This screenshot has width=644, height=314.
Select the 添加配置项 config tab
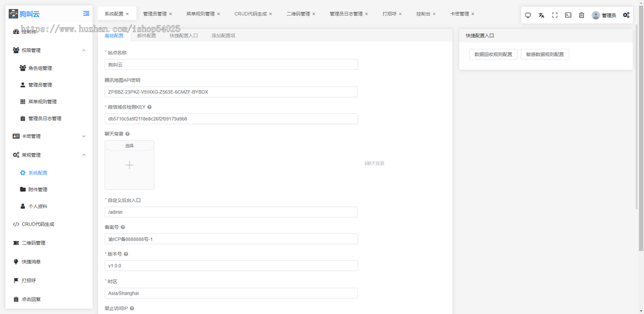(x=223, y=35)
